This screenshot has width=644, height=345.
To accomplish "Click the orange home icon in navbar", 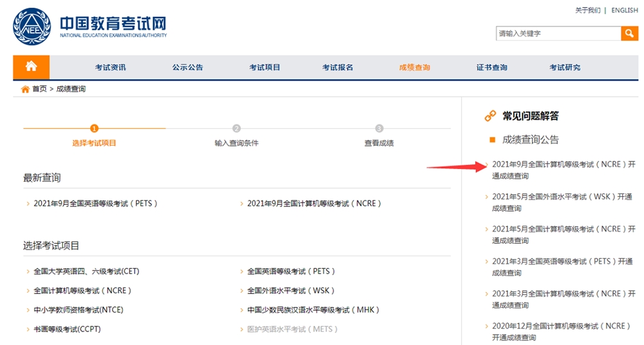I will click(x=31, y=67).
